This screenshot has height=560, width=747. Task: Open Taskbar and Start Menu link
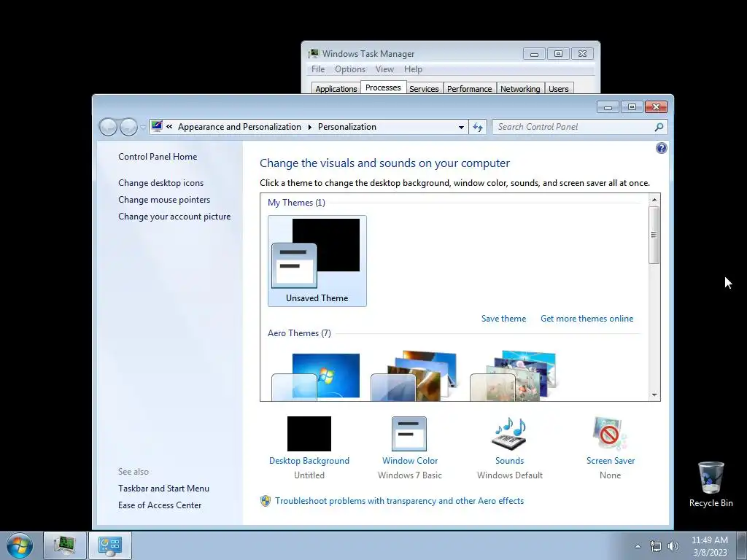[x=164, y=489]
